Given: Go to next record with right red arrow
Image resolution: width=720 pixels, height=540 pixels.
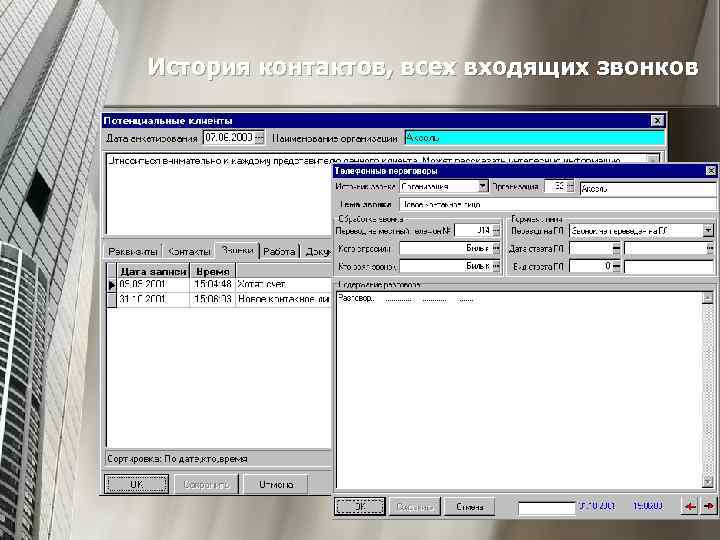Looking at the screenshot, I should tap(709, 506).
